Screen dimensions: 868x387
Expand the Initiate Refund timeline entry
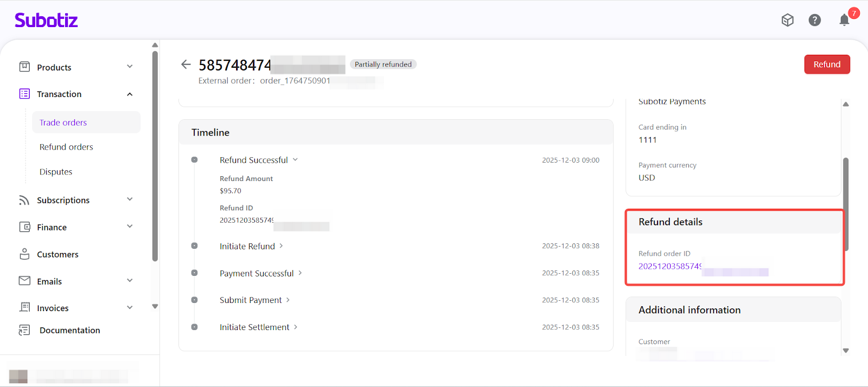coord(281,246)
